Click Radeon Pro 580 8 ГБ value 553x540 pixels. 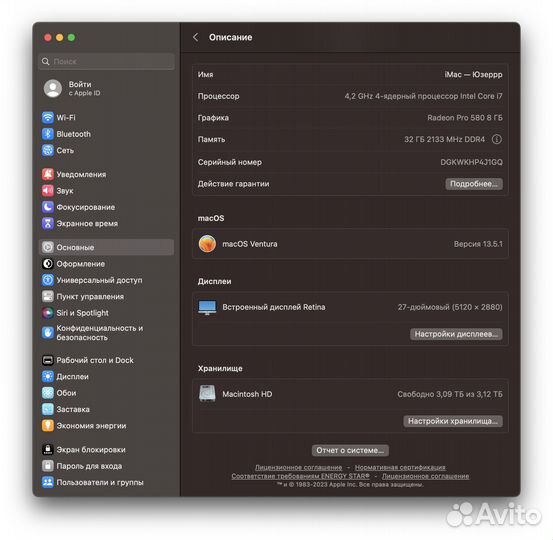[465, 117]
